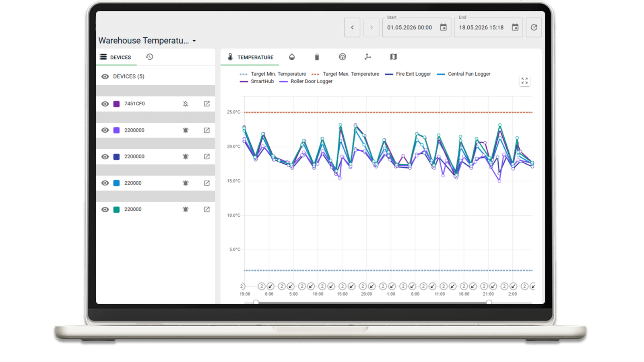Open the history clock tab

click(149, 57)
